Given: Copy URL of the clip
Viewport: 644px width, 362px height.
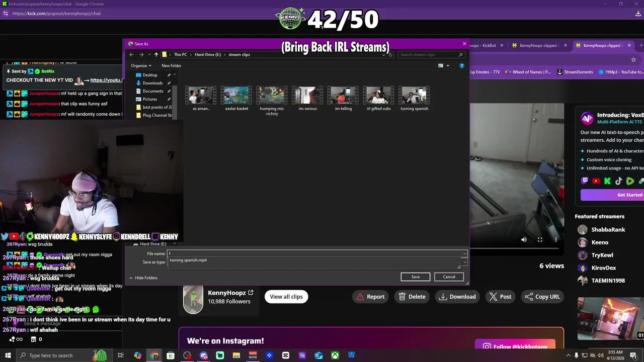Looking at the screenshot, I should 542,297.
